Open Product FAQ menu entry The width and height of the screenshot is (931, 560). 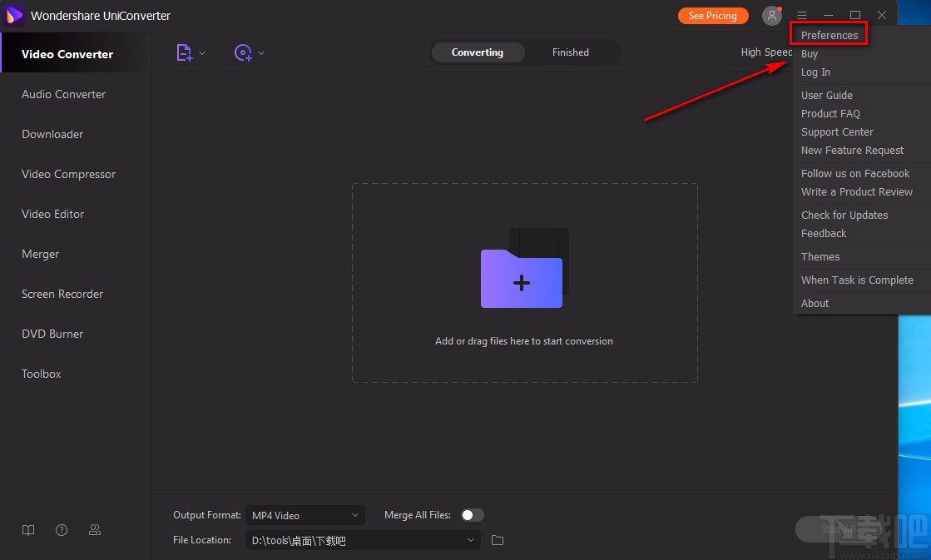click(x=830, y=113)
